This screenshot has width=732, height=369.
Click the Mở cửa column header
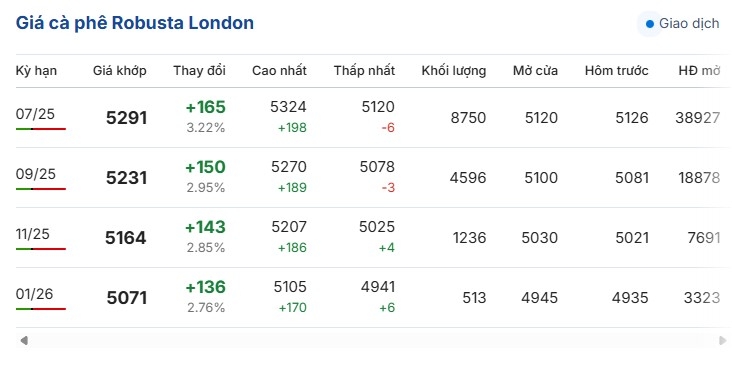(x=535, y=71)
